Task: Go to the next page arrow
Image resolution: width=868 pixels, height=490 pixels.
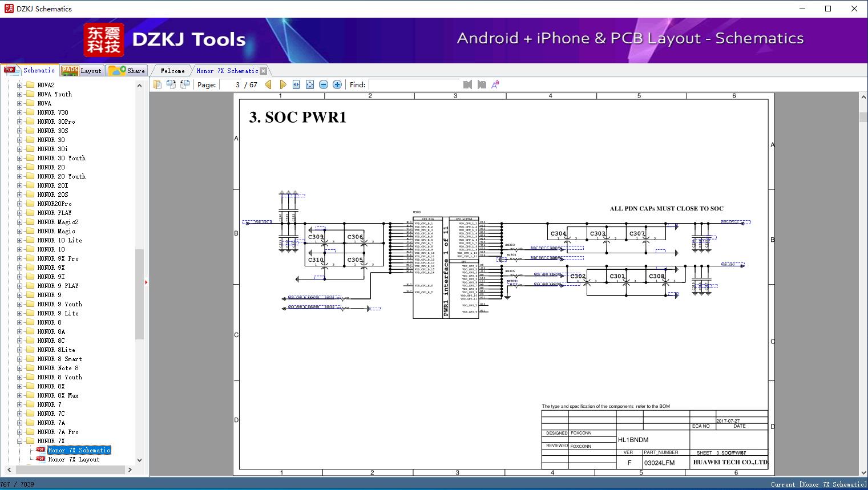Action: 282,84
